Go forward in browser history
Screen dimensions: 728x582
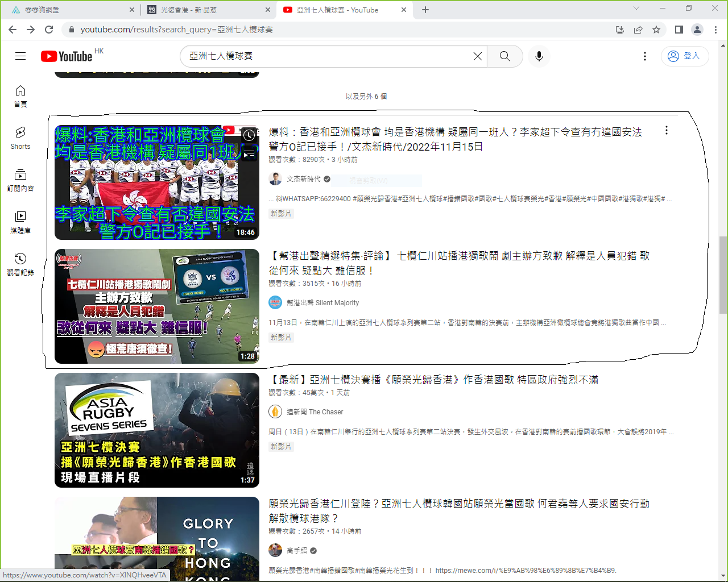(31, 30)
